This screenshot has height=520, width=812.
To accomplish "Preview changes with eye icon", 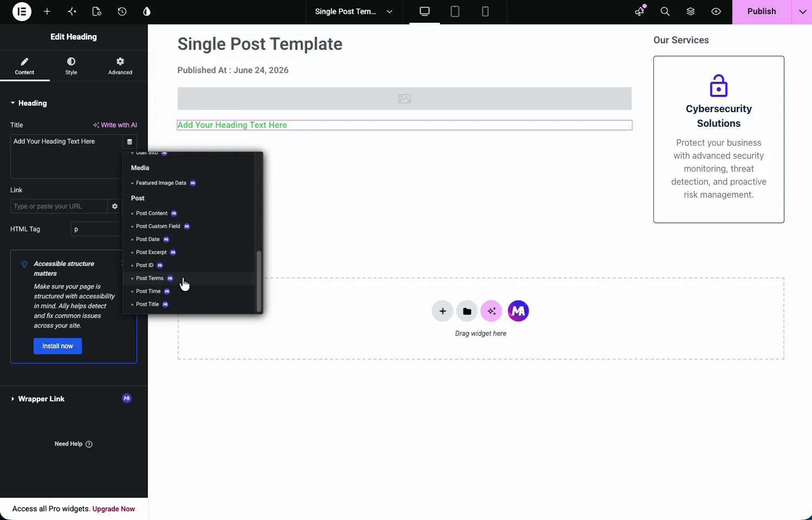I will pyautogui.click(x=716, y=11).
